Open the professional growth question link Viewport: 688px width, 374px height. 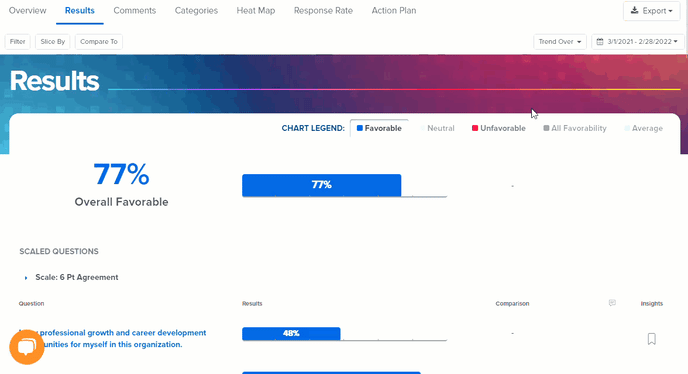[112, 338]
